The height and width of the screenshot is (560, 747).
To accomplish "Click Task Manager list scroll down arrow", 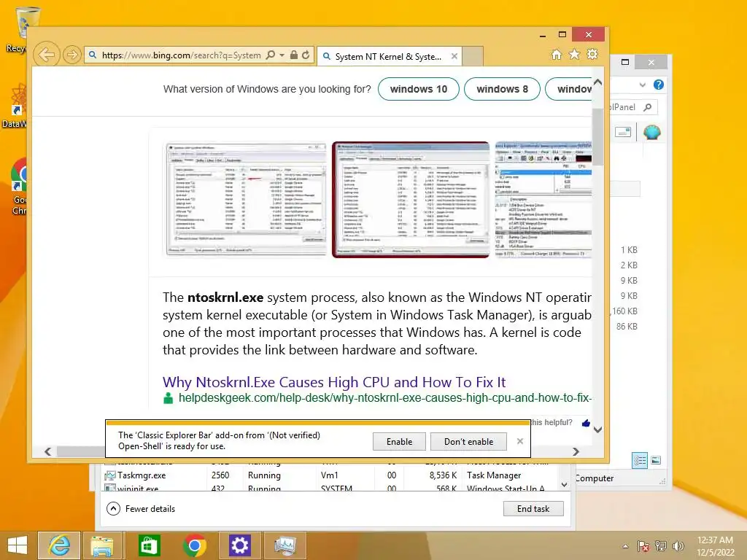I will click(564, 485).
